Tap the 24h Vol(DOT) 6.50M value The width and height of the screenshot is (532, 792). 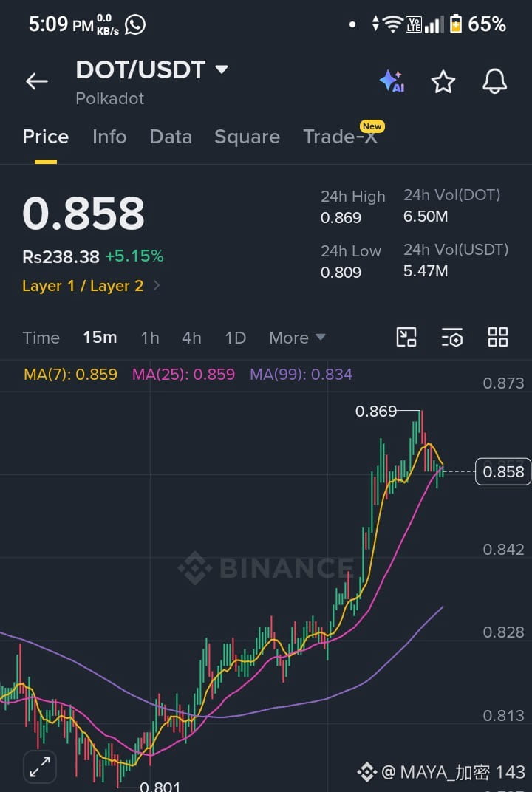point(426,216)
